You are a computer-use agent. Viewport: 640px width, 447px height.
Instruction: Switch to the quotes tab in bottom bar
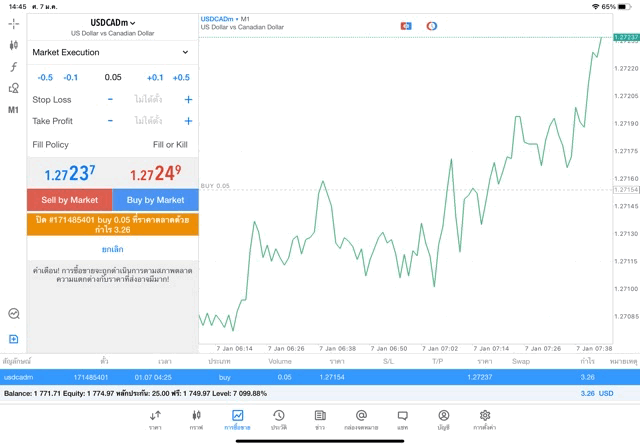[x=155, y=419]
